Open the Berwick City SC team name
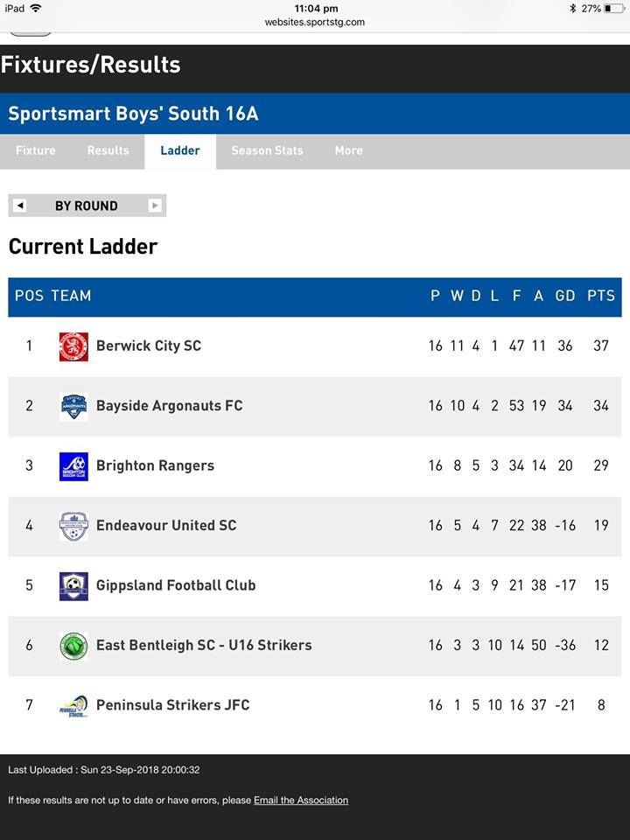 pos(149,346)
